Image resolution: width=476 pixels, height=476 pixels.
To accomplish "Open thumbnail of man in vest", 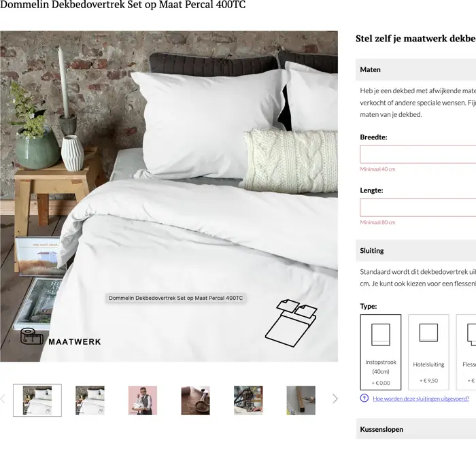I will (143, 400).
